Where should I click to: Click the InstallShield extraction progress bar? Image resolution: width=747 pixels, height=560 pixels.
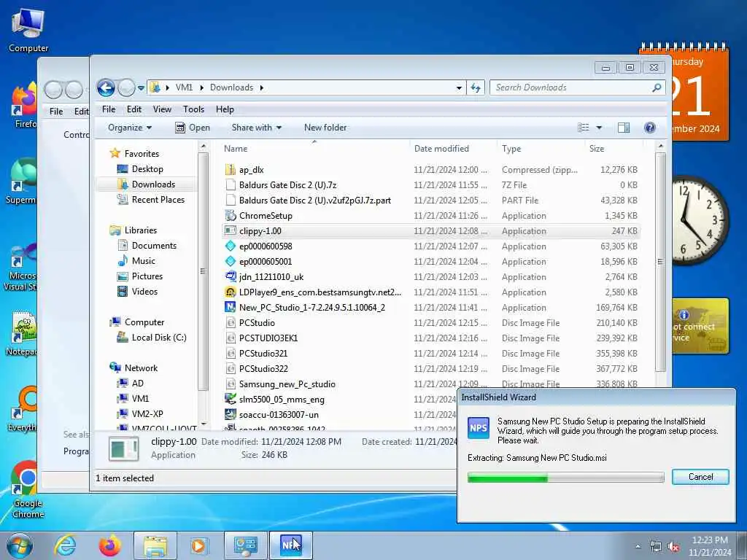(565, 478)
